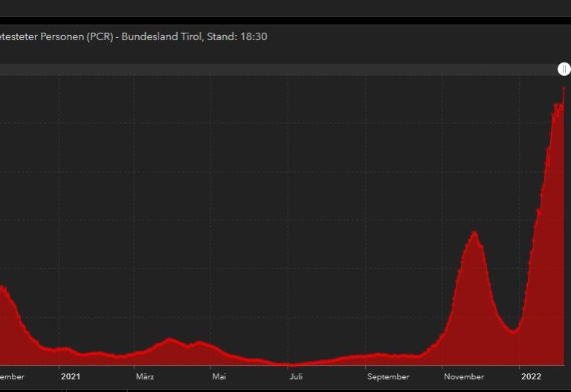Select the 2022 x-axis label
The width and height of the screenshot is (571, 392).
[531, 376]
